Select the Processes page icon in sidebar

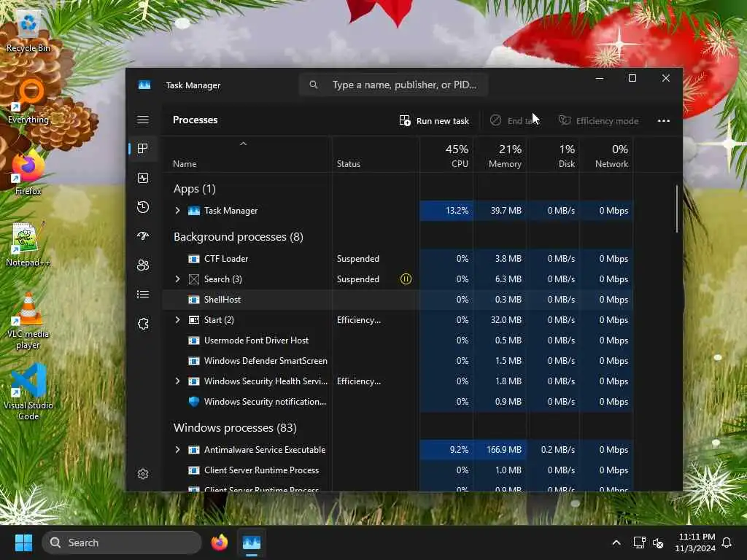coord(143,149)
